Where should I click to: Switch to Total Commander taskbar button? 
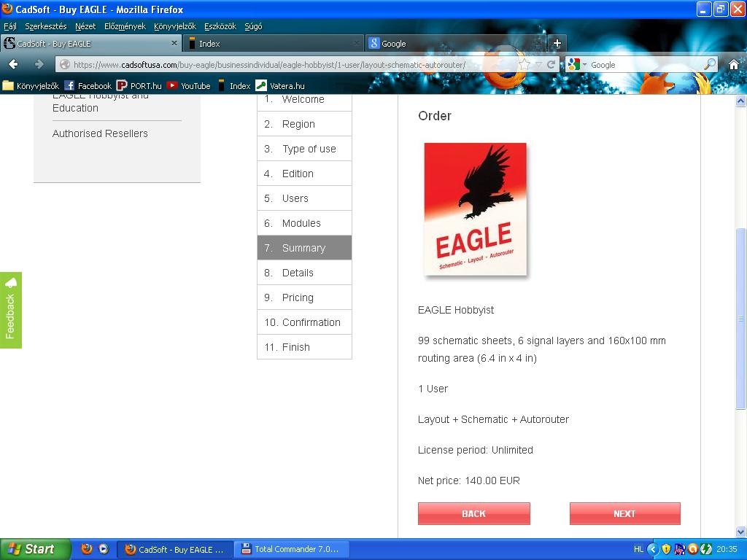(x=291, y=549)
